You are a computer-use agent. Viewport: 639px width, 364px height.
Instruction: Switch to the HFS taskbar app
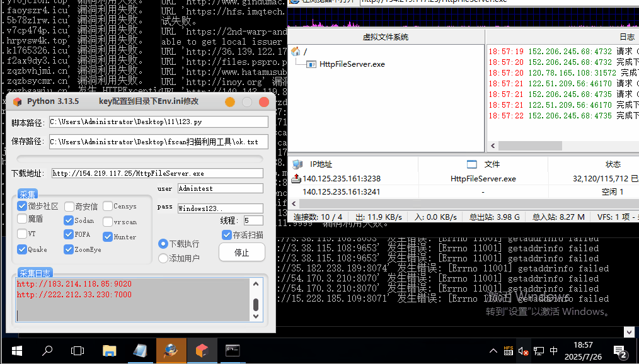(x=171, y=351)
